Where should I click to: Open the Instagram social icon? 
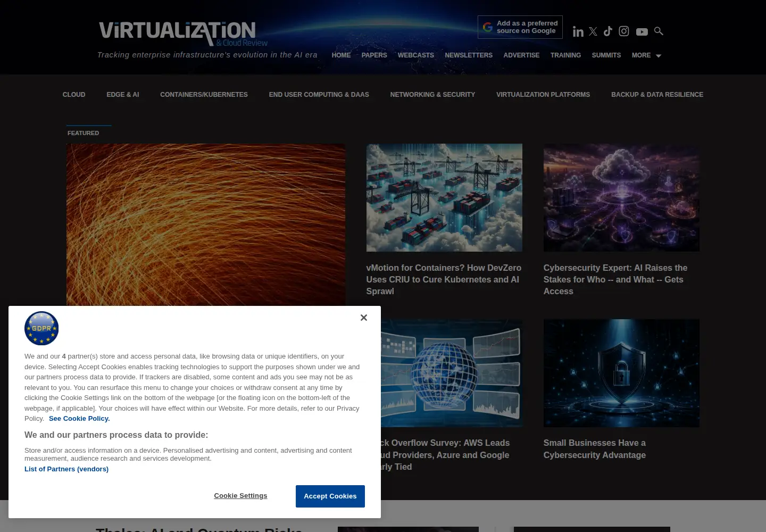point(624,31)
